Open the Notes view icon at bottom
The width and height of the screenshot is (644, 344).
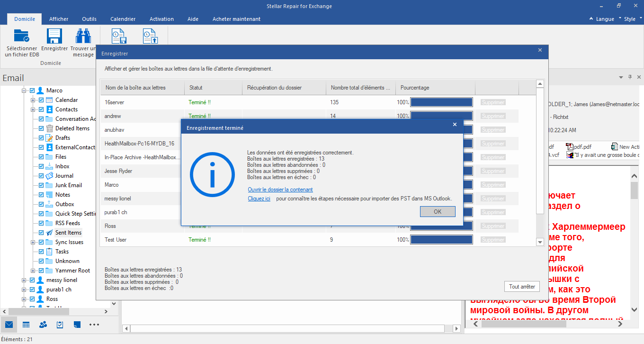coord(77,325)
